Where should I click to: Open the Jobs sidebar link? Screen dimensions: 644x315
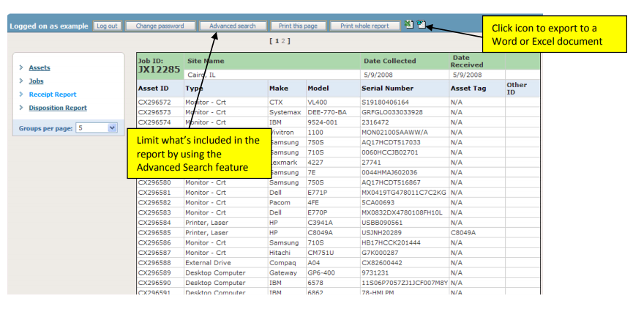coord(36,81)
